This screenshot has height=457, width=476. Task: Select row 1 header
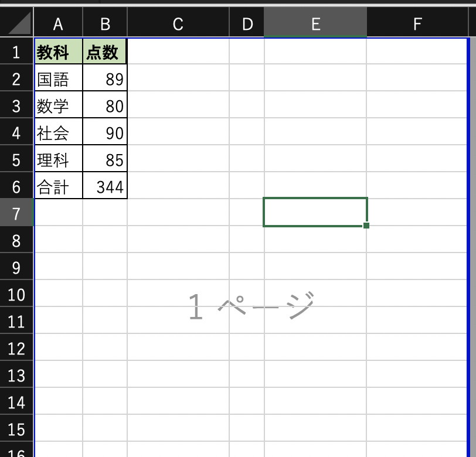tap(16, 51)
